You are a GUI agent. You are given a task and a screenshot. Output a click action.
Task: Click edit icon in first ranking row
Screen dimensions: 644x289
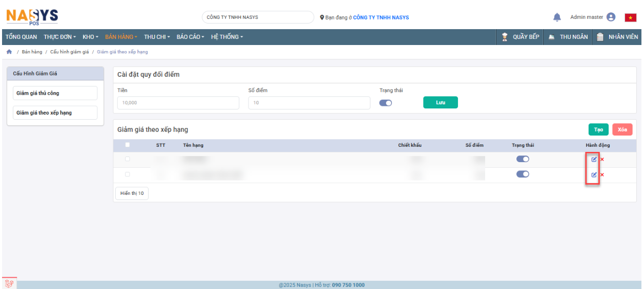594,159
